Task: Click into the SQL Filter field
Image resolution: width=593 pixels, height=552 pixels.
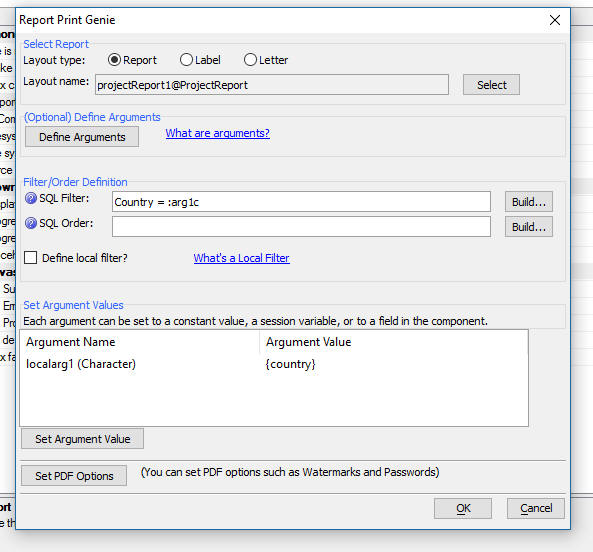Action: [301, 202]
